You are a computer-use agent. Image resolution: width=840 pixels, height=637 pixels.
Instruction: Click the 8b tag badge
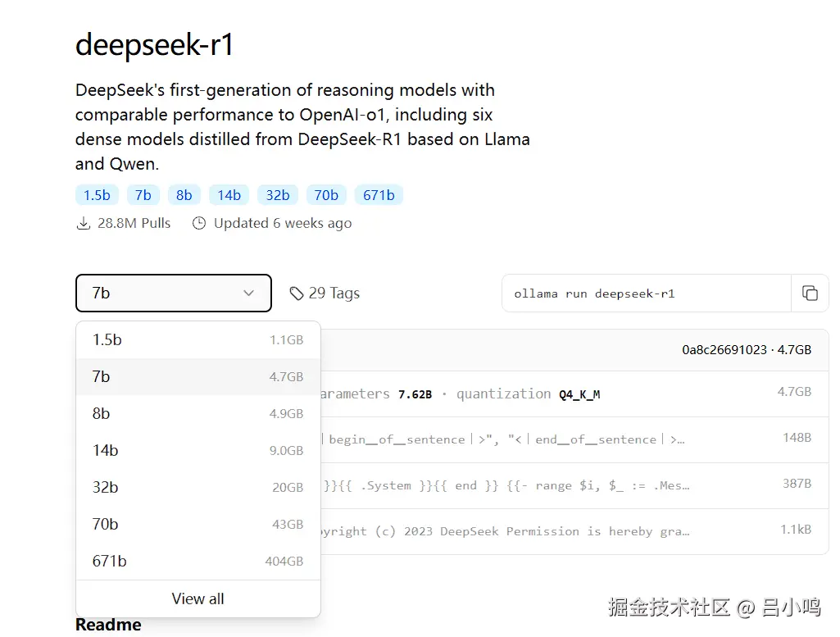184,195
